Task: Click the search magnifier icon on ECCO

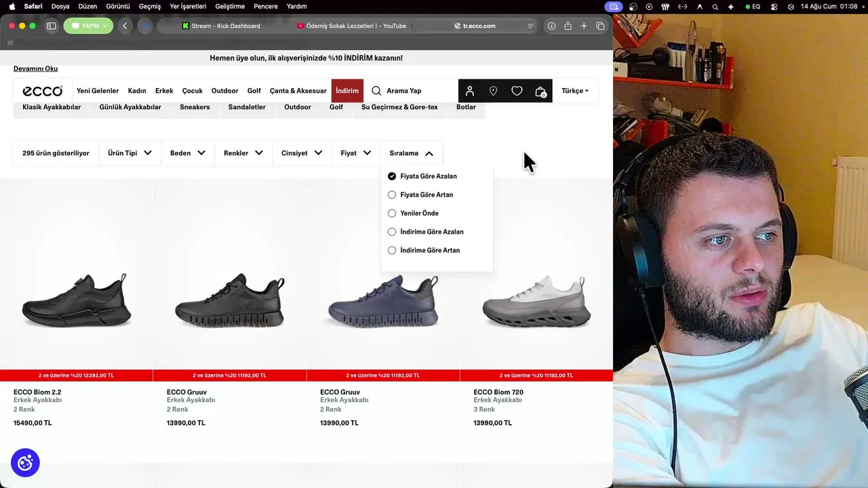Action: coord(376,91)
